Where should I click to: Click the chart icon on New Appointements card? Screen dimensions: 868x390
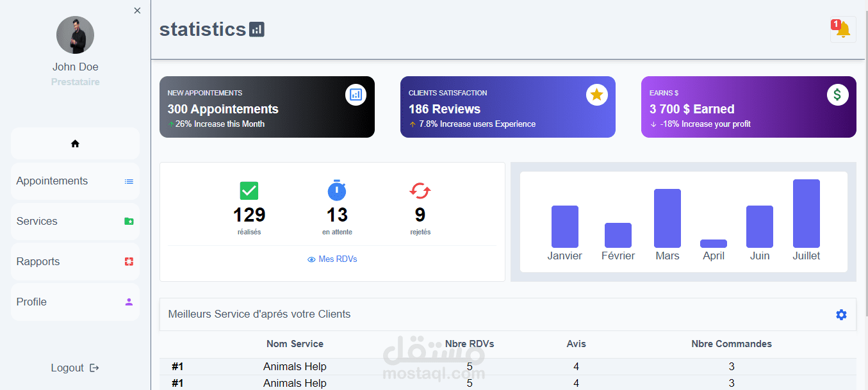click(356, 95)
